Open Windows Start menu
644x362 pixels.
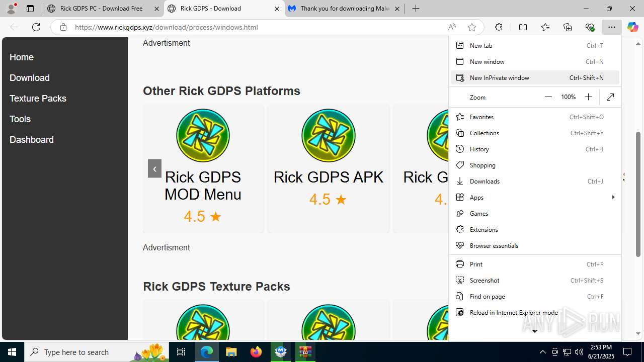tap(12, 352)
